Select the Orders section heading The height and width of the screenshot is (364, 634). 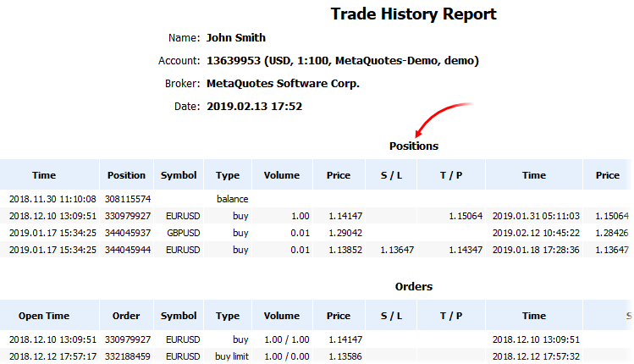tap(413, 286)
